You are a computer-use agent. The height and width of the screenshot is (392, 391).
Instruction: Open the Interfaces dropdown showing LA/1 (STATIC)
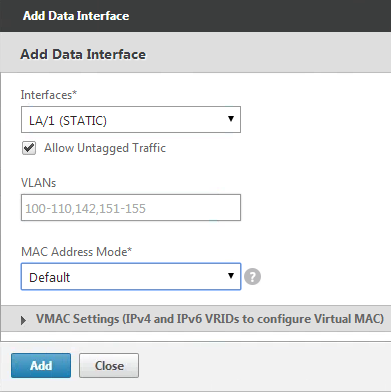tap(131, 120)
